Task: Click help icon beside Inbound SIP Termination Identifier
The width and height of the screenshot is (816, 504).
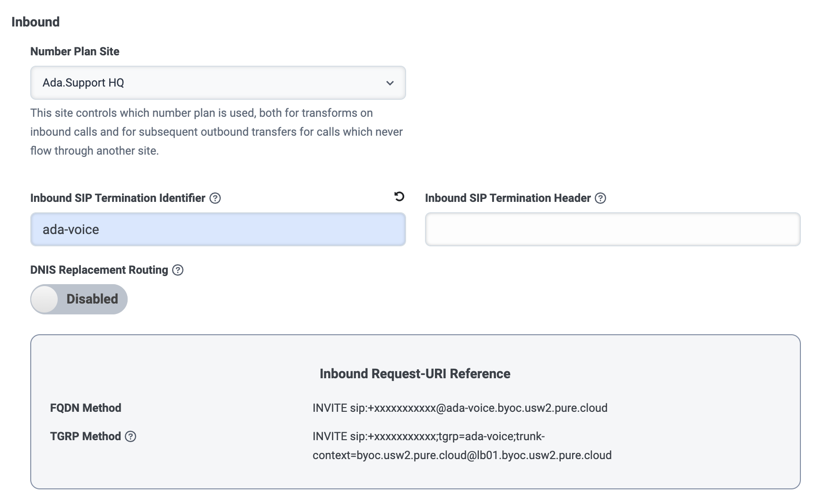Action: (215, 198)
